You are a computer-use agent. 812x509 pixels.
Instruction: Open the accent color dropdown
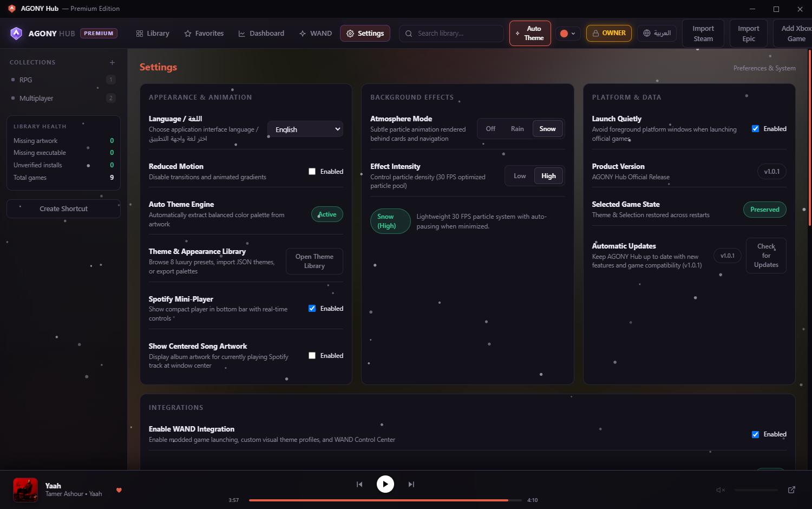pyautogui.click(x=568, y=34)
